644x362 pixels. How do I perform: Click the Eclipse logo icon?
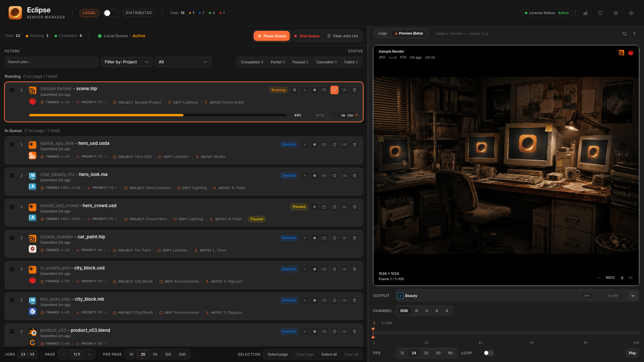tap(15, 13)
